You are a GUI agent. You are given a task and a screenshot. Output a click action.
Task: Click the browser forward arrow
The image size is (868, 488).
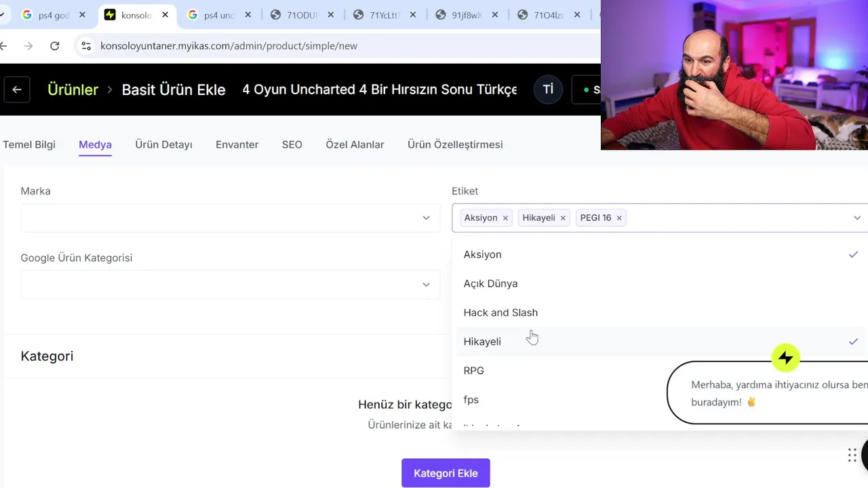28,46
